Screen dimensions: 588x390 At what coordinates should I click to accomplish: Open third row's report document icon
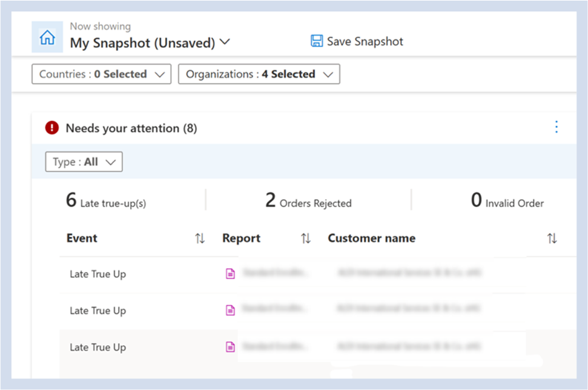230,347
